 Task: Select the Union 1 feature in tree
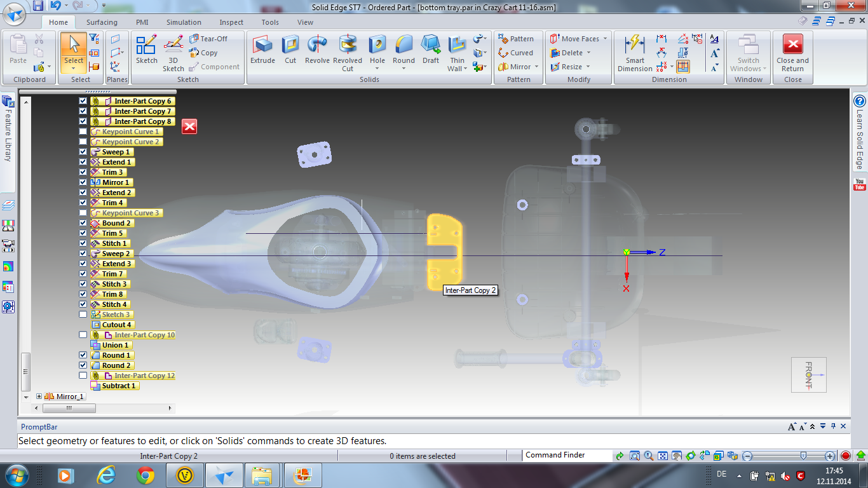[111, 345]
